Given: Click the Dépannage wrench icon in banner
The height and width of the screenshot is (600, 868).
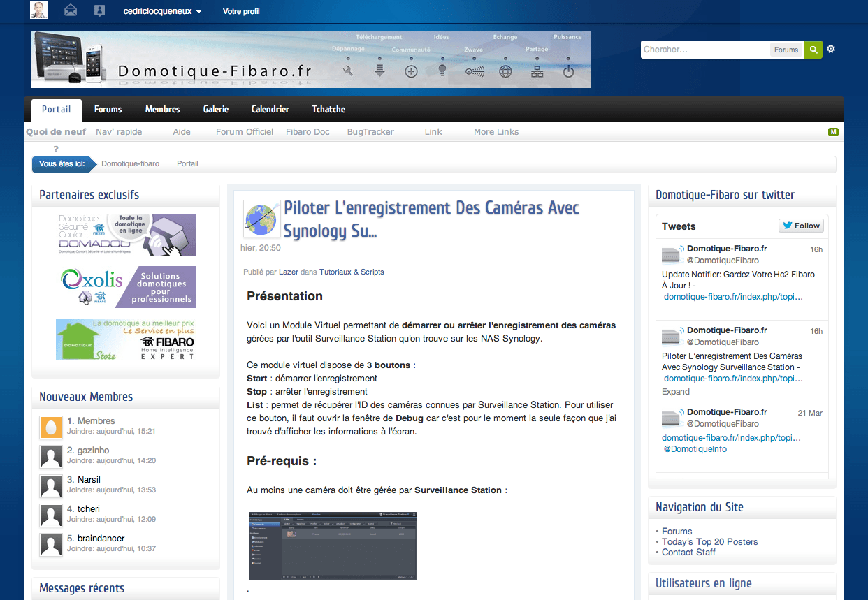Looking at the screenshot, I should (x=348, y=71).
